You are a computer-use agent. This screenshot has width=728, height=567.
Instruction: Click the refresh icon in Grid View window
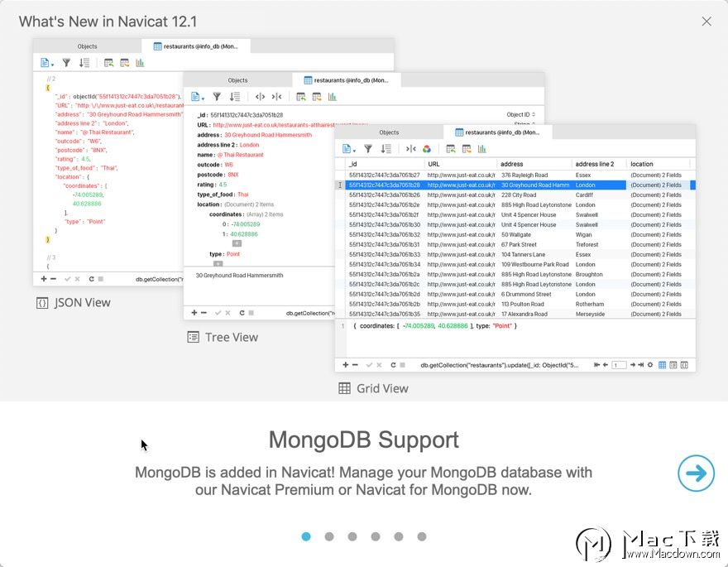click(393, 365)
